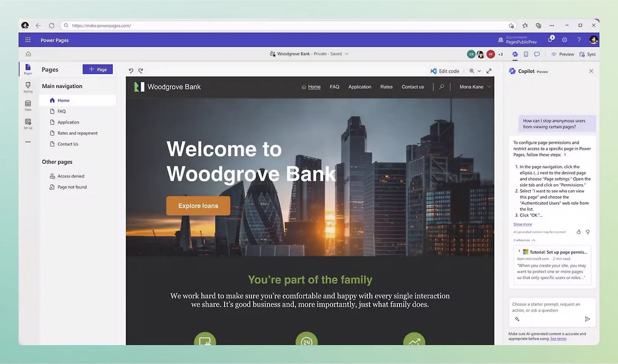Click the Home link in site navigation
This screenshot has height=364, width=618.
(311, 87)
